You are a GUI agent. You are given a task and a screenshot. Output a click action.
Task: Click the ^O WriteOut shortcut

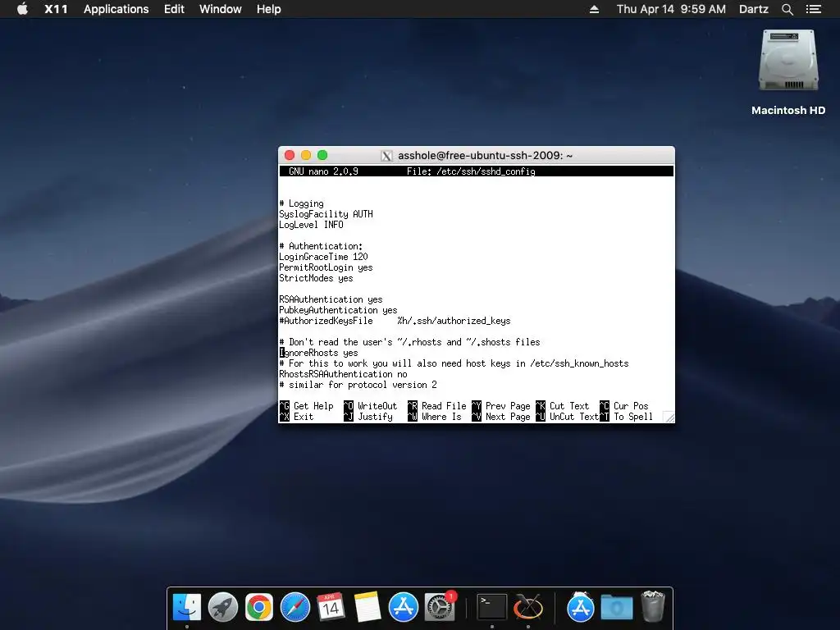tap(370, 407)
